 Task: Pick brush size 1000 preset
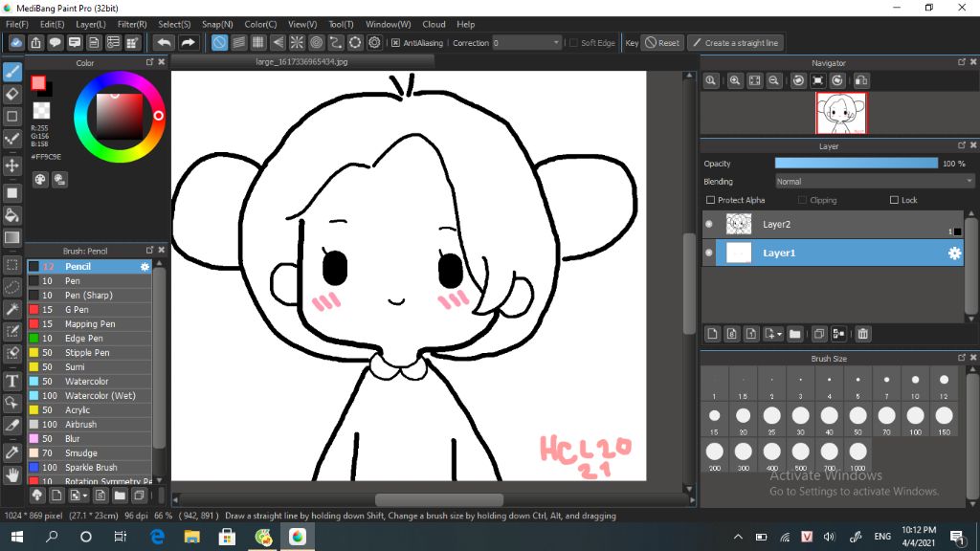click(x=858, y=455)
